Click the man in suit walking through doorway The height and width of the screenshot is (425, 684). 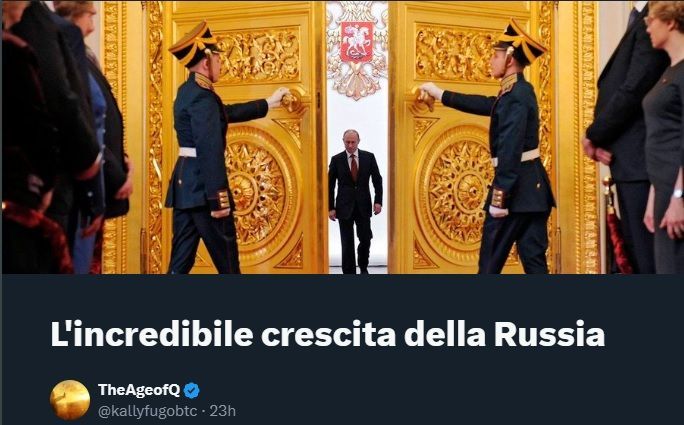[355, 202]
